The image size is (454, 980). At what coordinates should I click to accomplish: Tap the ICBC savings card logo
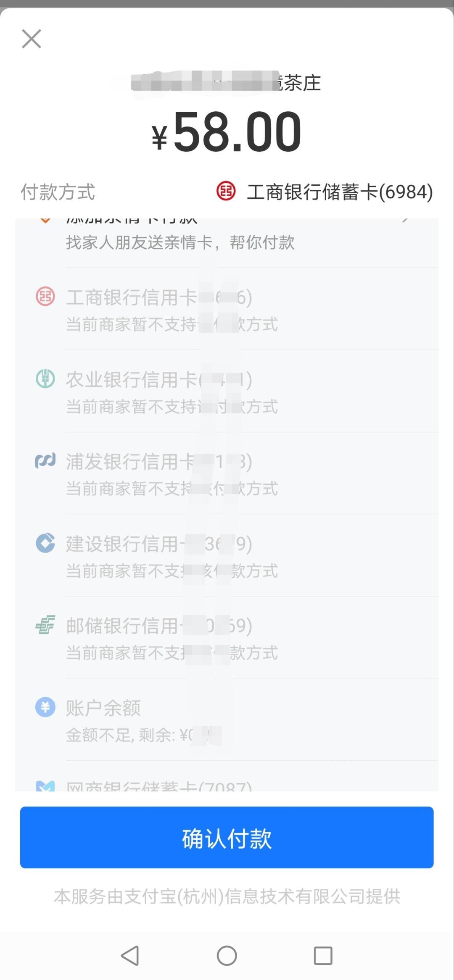point(226,192)
